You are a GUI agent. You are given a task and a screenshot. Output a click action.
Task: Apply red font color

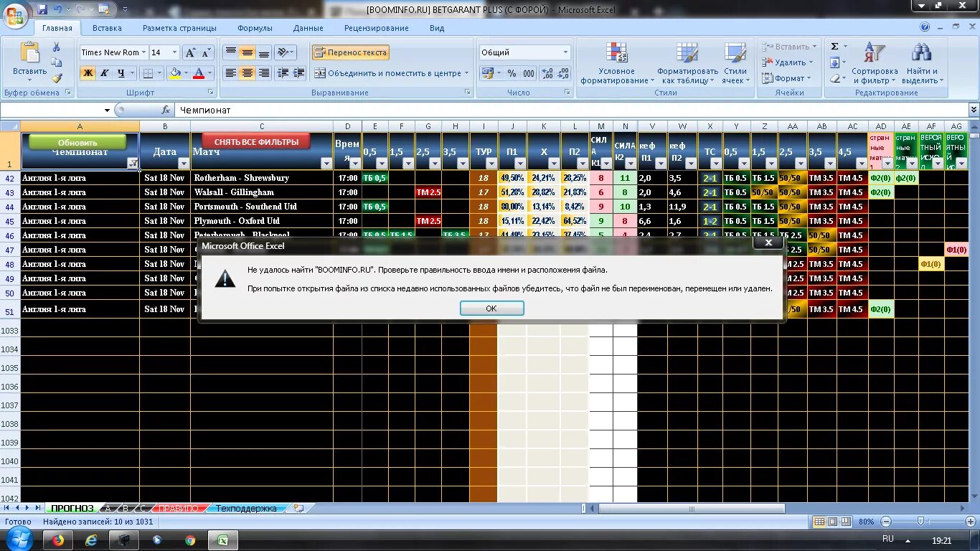click(199, 72)
